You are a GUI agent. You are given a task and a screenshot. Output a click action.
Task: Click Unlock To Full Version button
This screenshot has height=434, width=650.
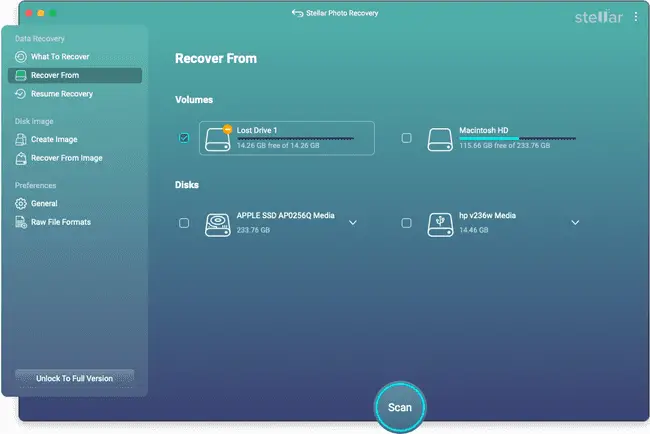(x=75, y=378)
